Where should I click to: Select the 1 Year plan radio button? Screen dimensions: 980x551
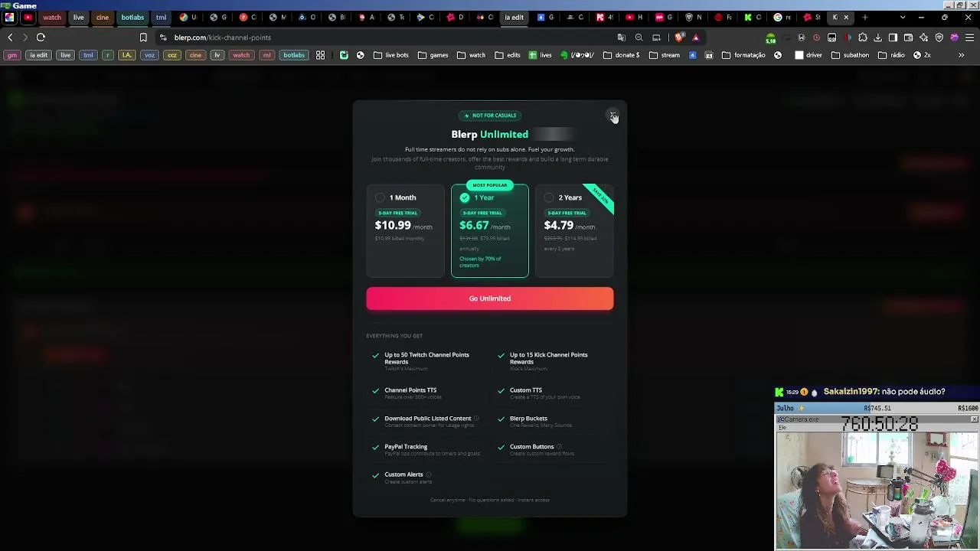[465, 197]
